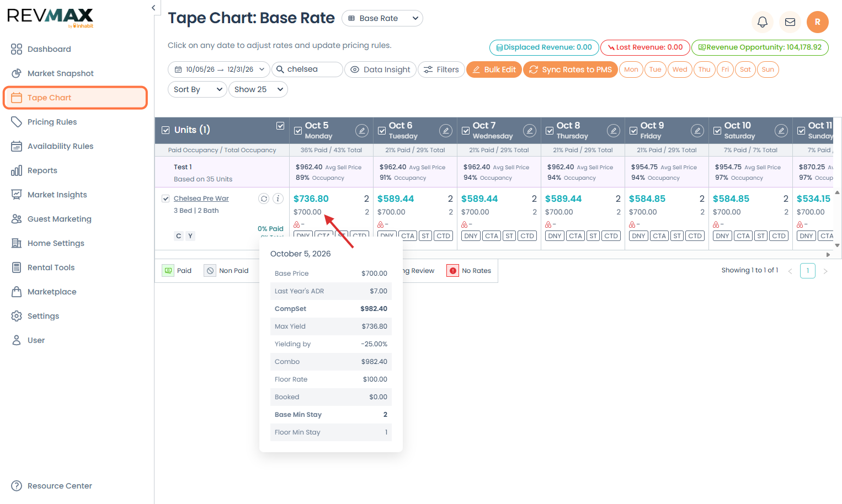Click the edit pencil for Oct 7

(530, 131)
